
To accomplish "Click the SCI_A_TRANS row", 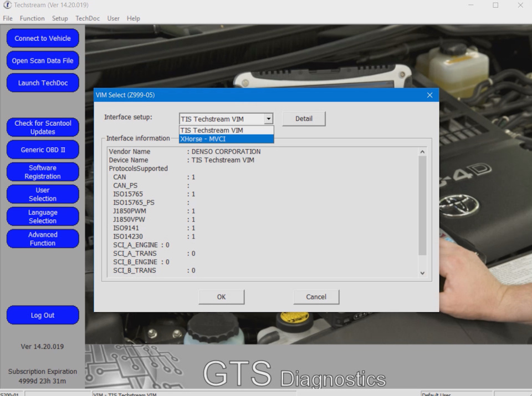I will coord(154,253).
